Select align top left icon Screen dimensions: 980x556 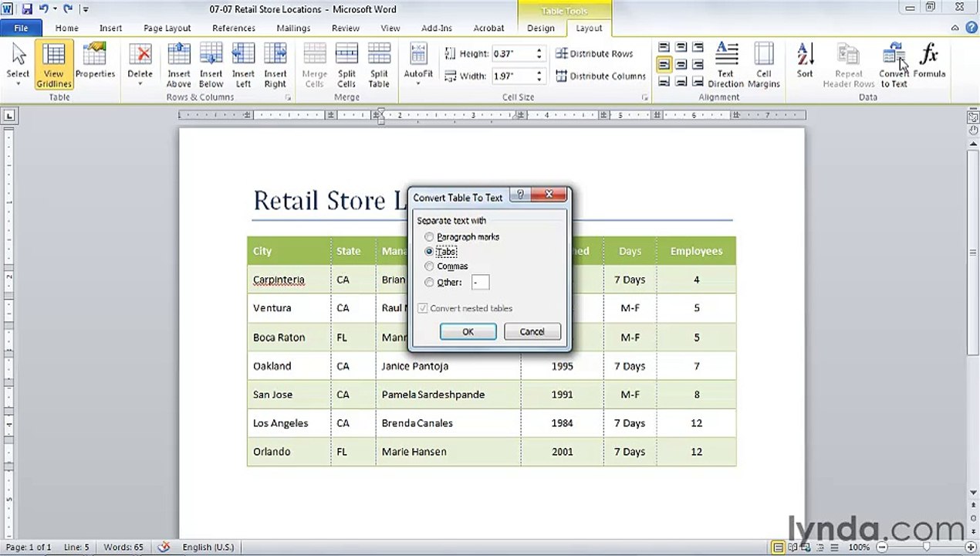tap(664, 48)
